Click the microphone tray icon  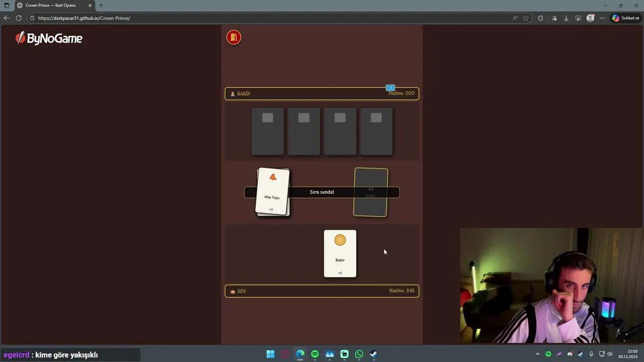click(x=591, y=354)
